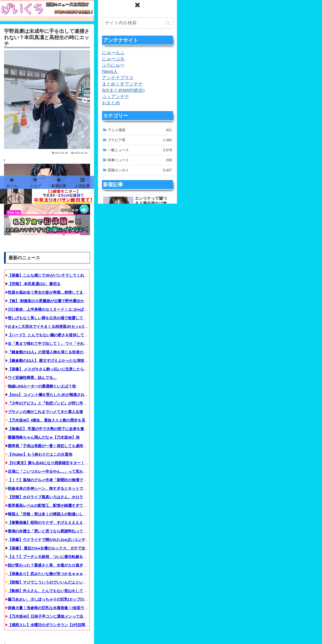Open the 【朗報】マジでこういうので link
The width and height of the screenshot is (322, 644).
click(x=47, y=582)
